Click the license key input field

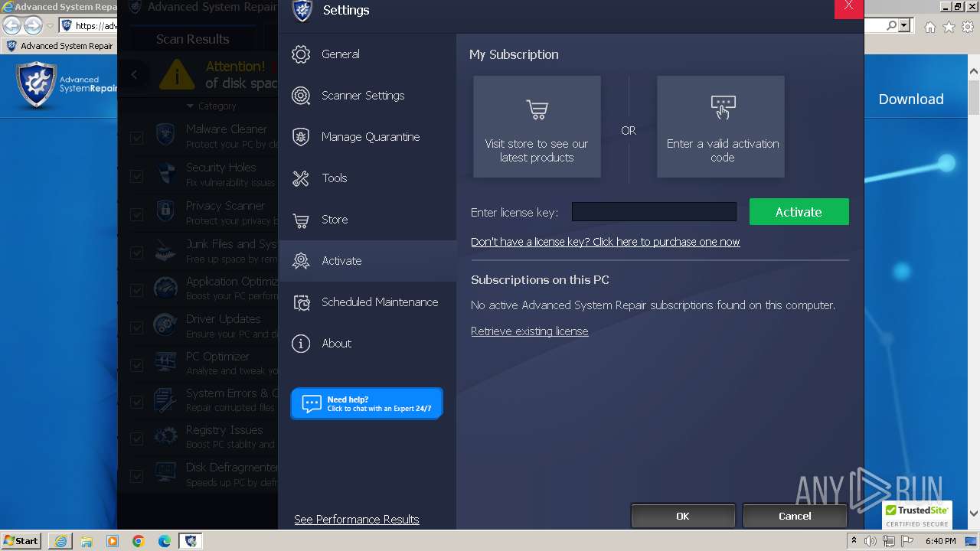coord(654,212)
